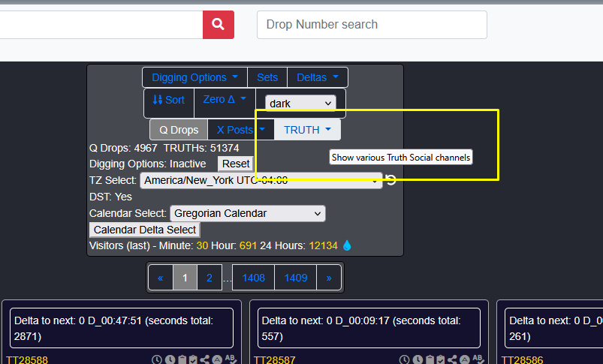
Task: Jump to page 1408
Action: tap(253, 278)
